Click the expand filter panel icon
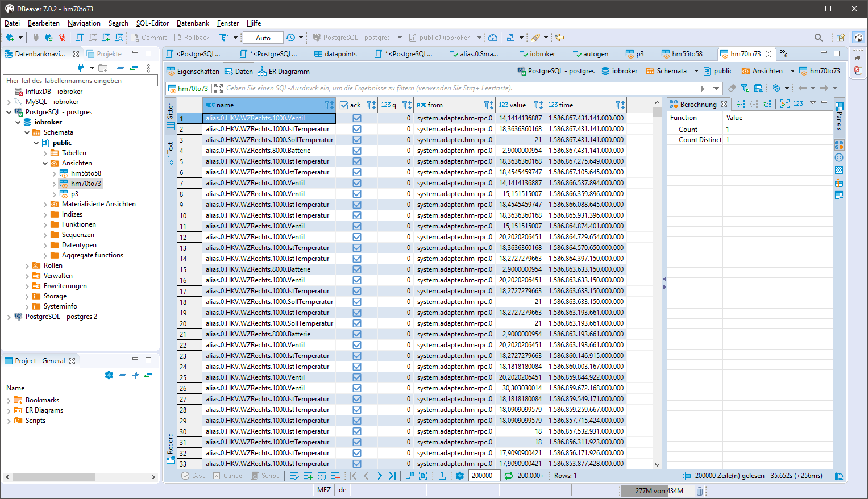This screenshot has height=499, width=868. (x=219, y=88)
